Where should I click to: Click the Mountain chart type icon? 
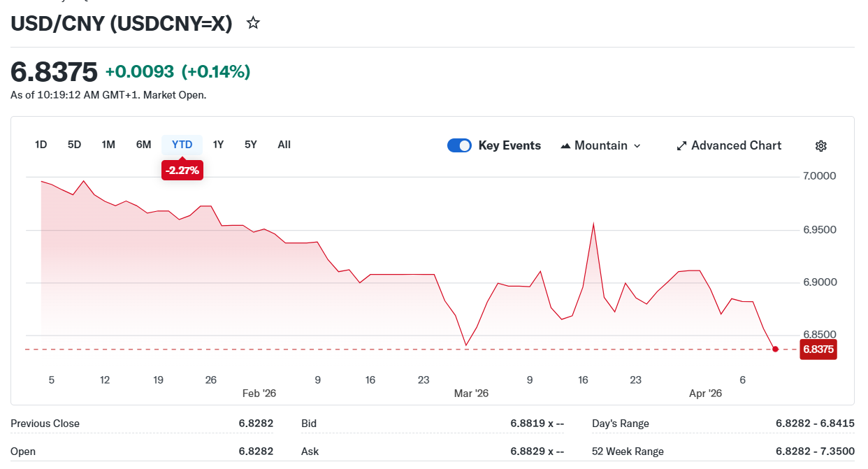coord(565,145)
